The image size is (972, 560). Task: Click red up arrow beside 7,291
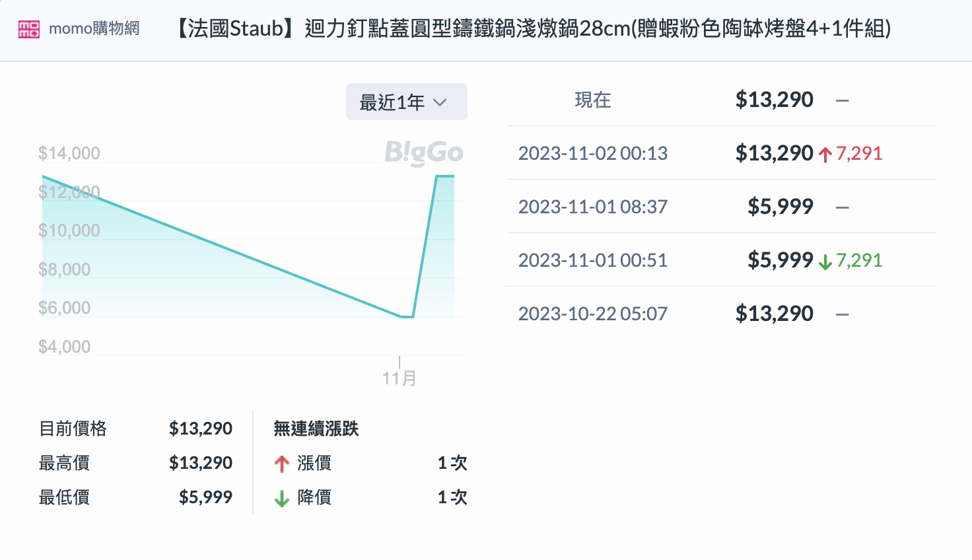[825, 155]
